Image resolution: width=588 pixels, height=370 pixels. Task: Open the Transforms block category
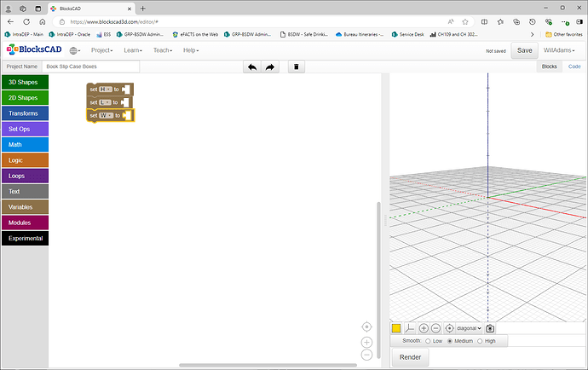pyautogui.click(x=25, y=113)
